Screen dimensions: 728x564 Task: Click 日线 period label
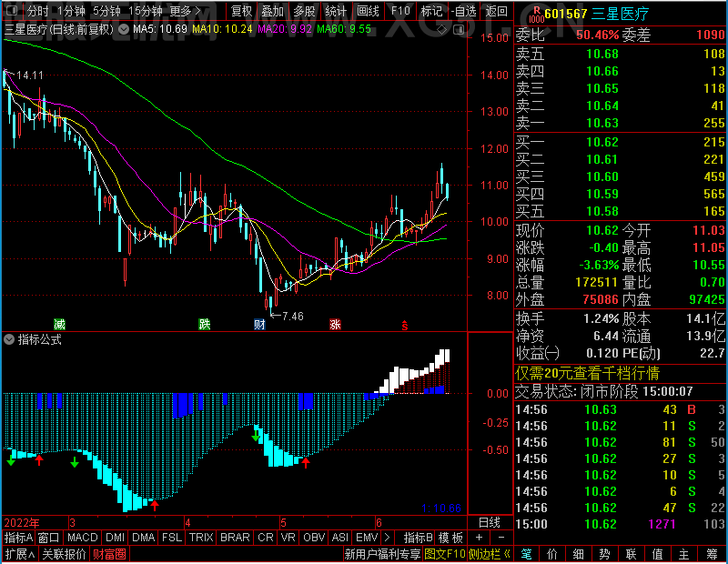click(490, 523)
